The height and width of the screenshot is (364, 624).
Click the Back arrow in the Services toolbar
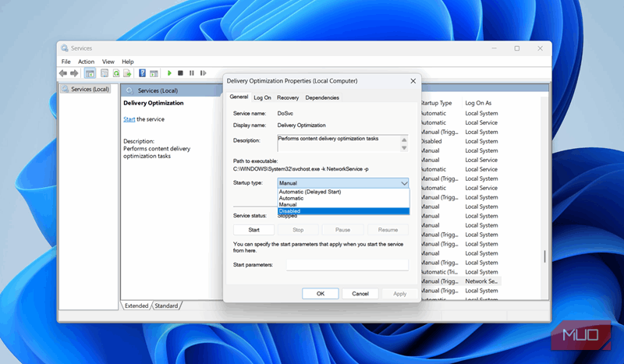[x=63, y=73]
